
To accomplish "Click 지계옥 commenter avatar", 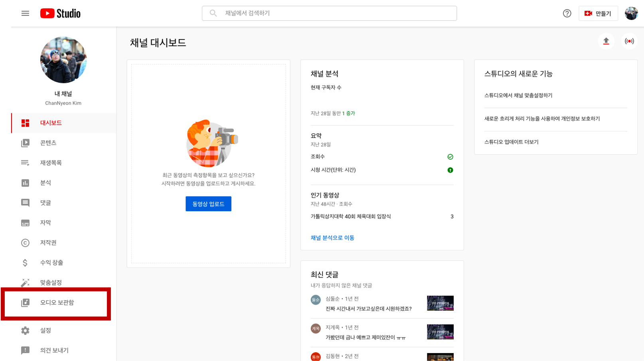I will point(316,328).
